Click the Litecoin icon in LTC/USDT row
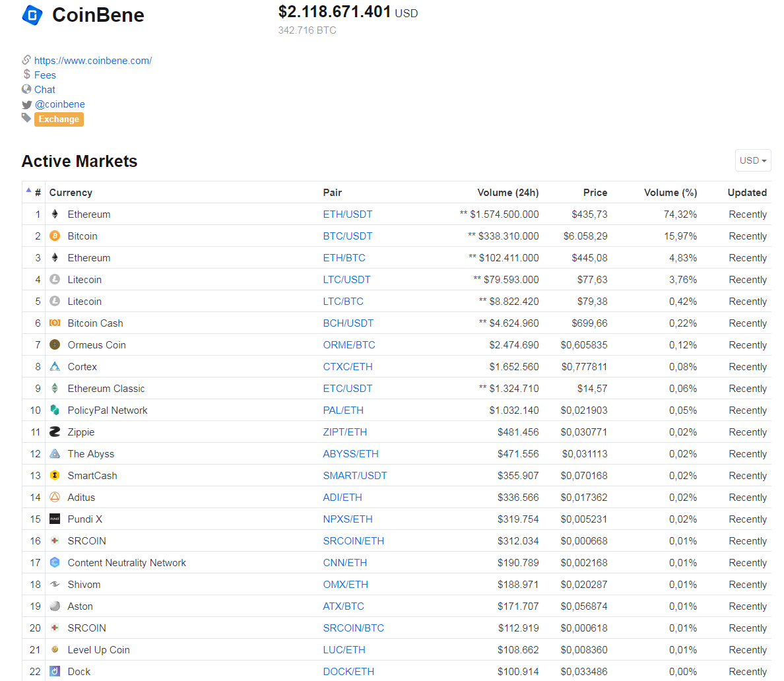Viewport: 784px width, 681px height. (x=55, y=280)
